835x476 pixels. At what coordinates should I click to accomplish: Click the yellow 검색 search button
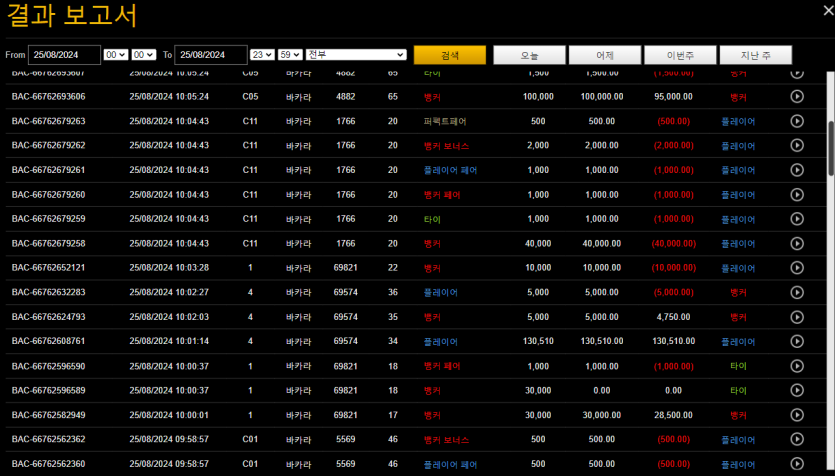(449, 55)
